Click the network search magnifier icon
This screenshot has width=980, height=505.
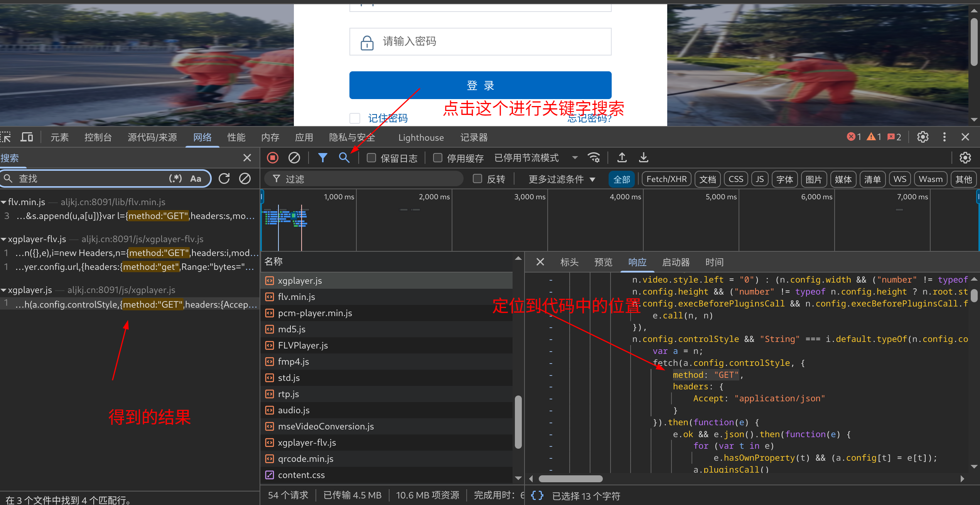[x=344, y=158]
